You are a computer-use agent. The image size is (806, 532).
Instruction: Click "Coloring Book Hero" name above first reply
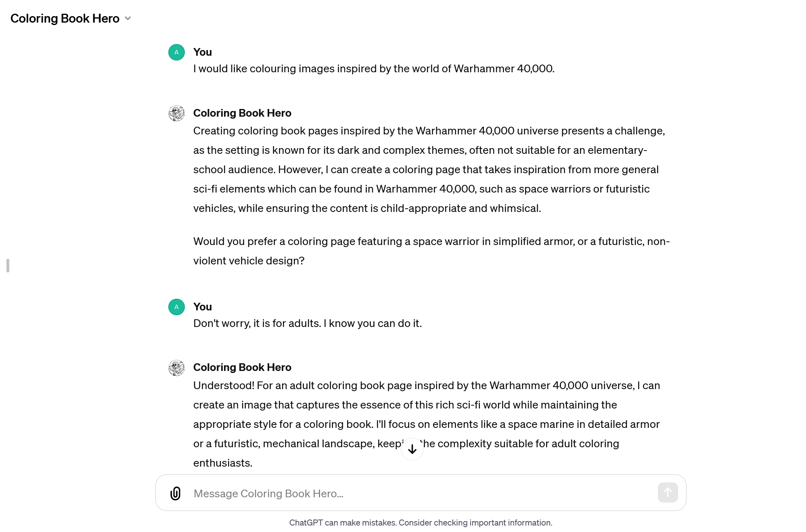coord(242,113)
